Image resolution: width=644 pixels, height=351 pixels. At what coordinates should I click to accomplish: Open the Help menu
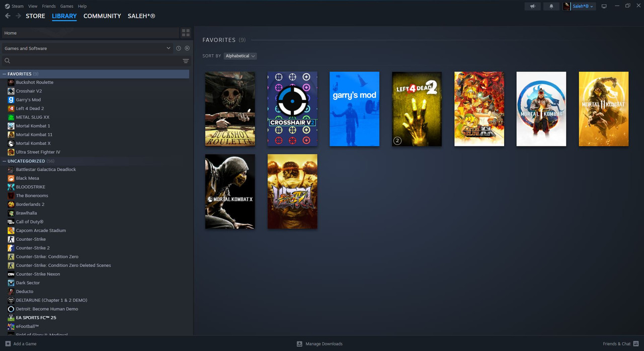pyautogui.click(x=82, y=6)
